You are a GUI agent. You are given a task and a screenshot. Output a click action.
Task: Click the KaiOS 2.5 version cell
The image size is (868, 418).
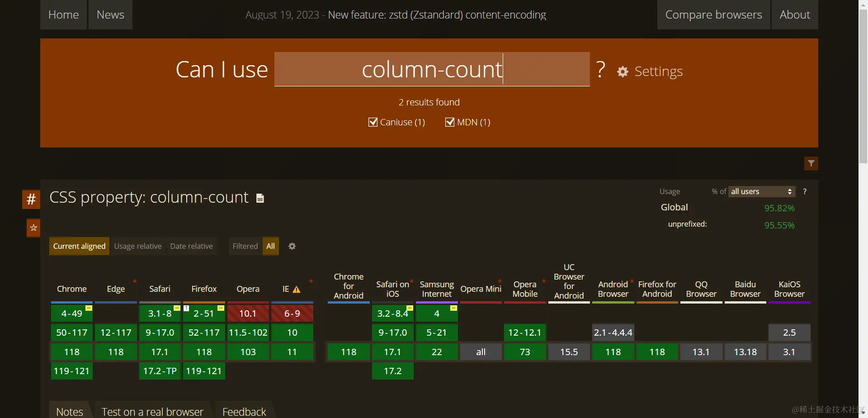click(x=789, y=332)
